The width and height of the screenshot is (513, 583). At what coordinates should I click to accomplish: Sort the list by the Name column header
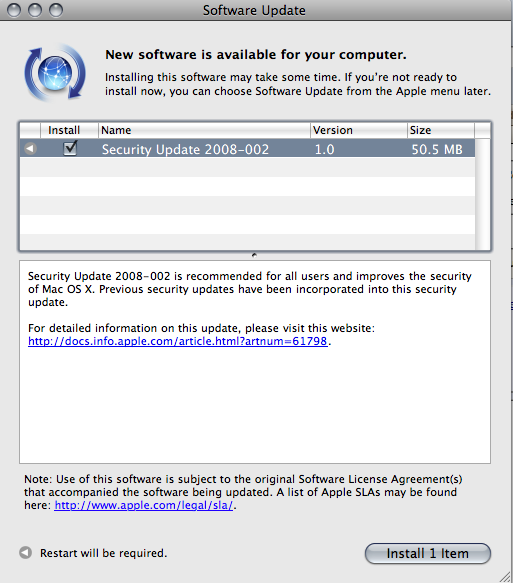click(x=204, y=130)
